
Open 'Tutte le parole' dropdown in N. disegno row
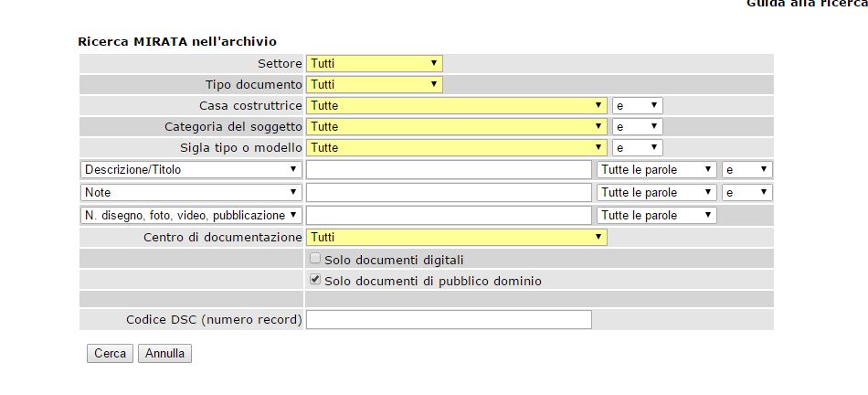[657, 216]
